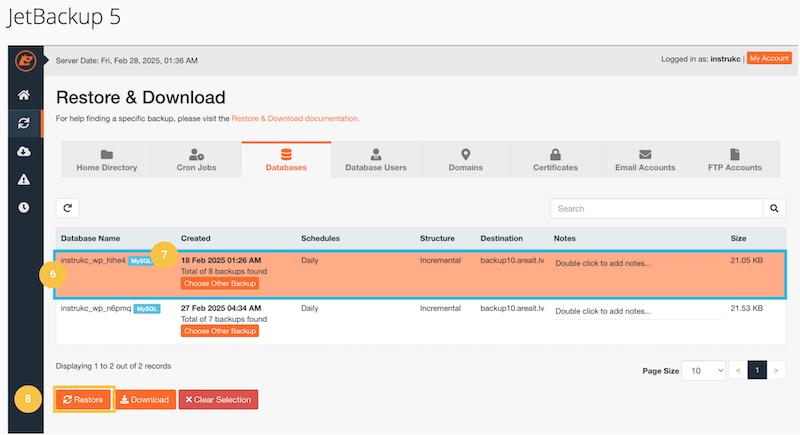Choose other backup for instrukc_wp_hlhe4

(x=219, y=283)
